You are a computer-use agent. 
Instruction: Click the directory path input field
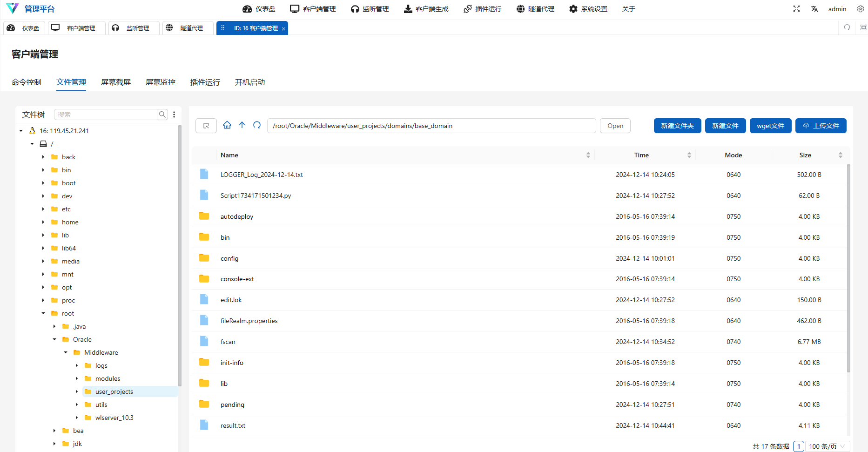click(431, 126)
